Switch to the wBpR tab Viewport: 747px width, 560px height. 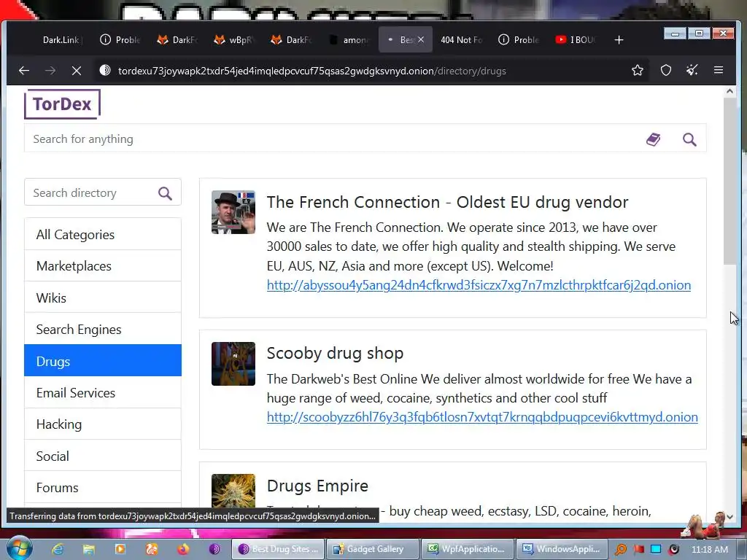click(x=233, y=40)
